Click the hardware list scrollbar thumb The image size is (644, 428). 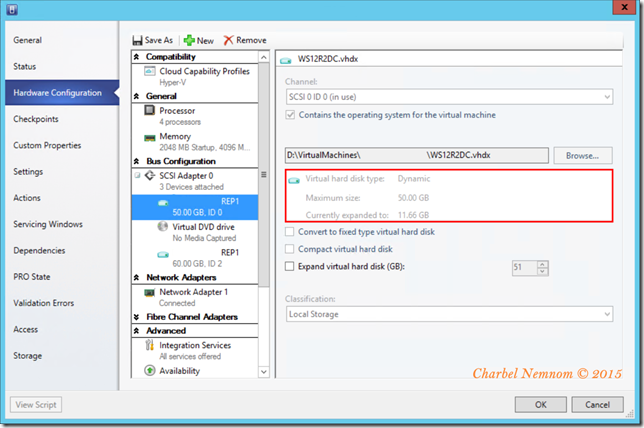pos(264,175)
